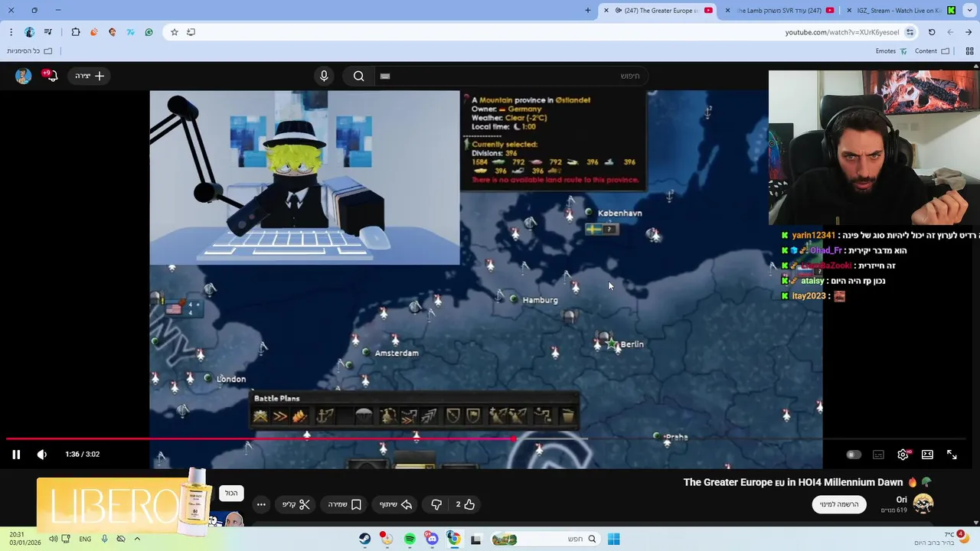
Task: Click the taskbar search box
Action: click(x=545, y=539)
